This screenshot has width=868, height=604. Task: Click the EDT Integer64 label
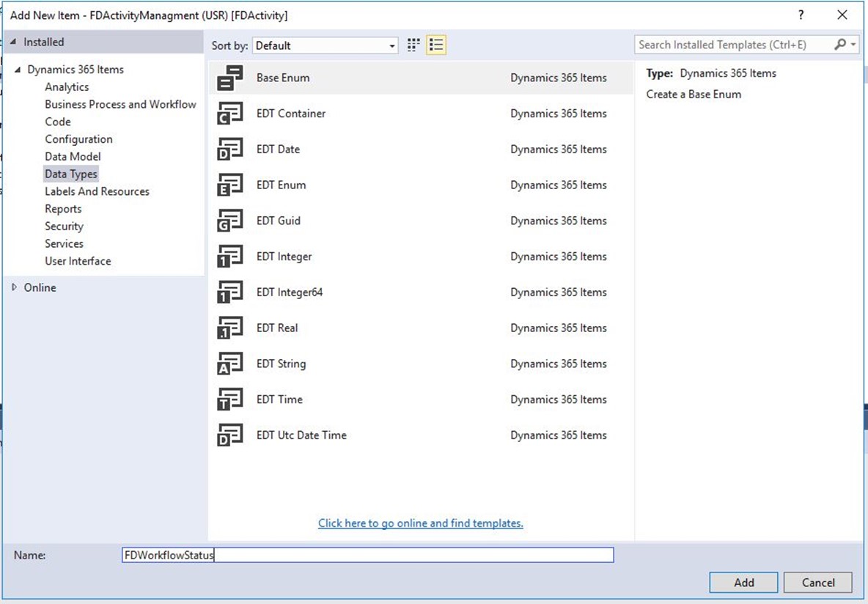tap(290, 292)
